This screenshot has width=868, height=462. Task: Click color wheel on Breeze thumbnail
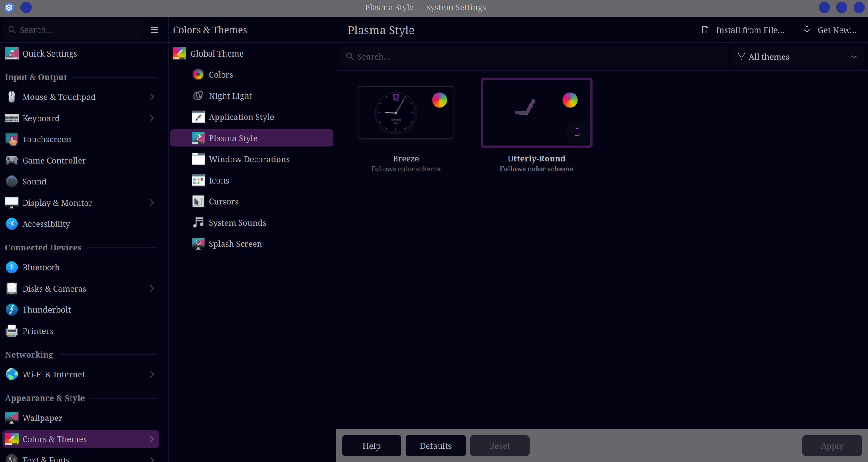click(x=439, y=100)
